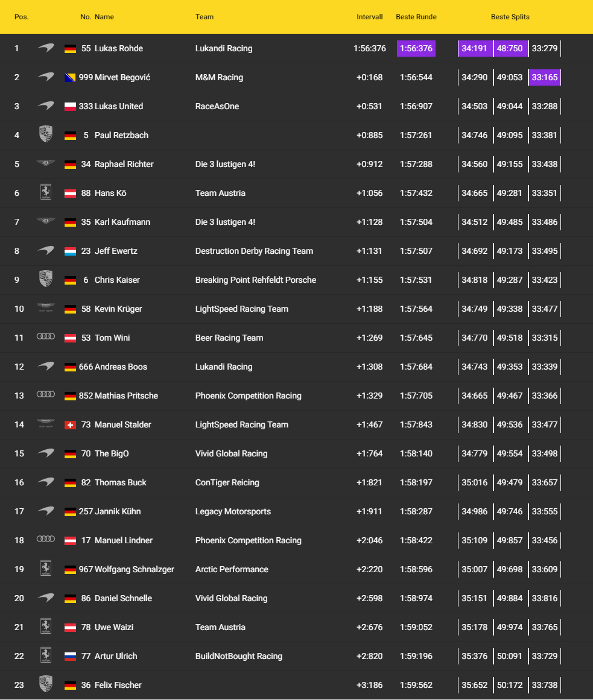593x700 pixels.
Task: Click the Bentley logo in Raphael Richter's row
Action: [x=46, y=164]
